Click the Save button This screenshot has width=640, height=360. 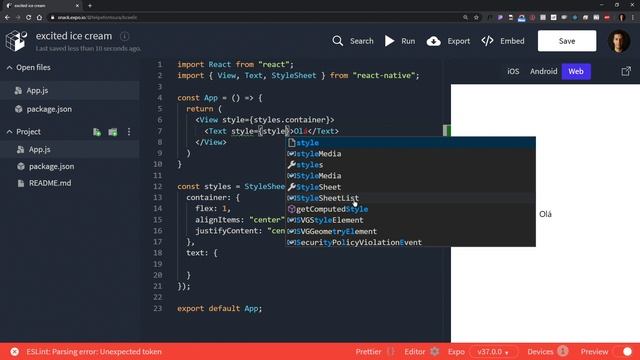[567, 41]
